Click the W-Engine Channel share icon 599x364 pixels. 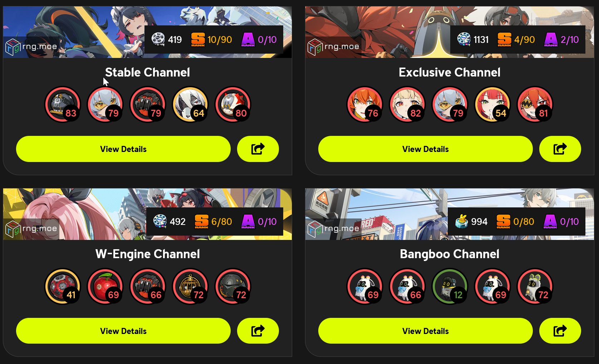coord(258,331)
